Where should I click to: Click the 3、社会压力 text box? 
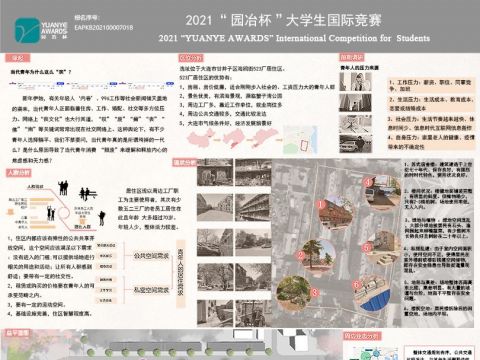[x=430, y=123]
